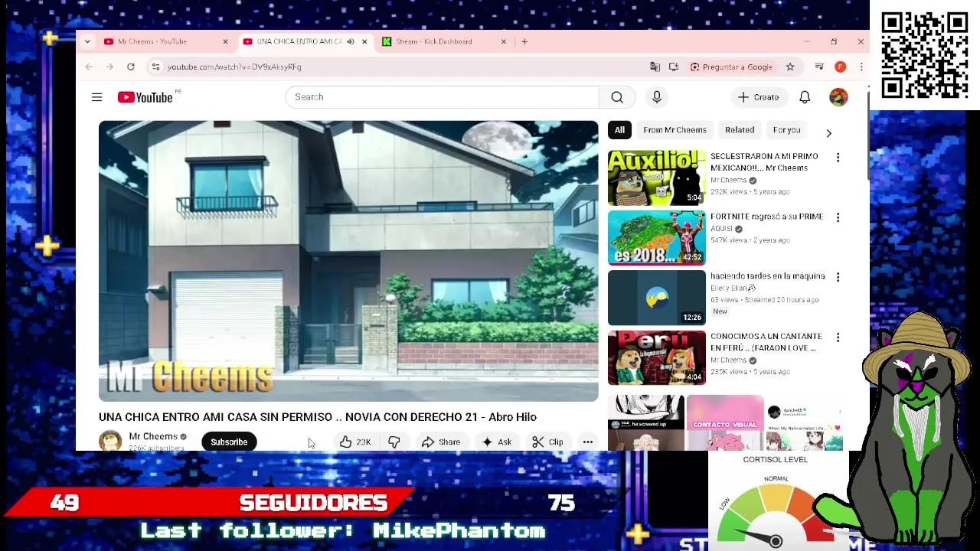Translate this page icon
Image resolution: width=980 pixels, height=551 pixels.
655,67
